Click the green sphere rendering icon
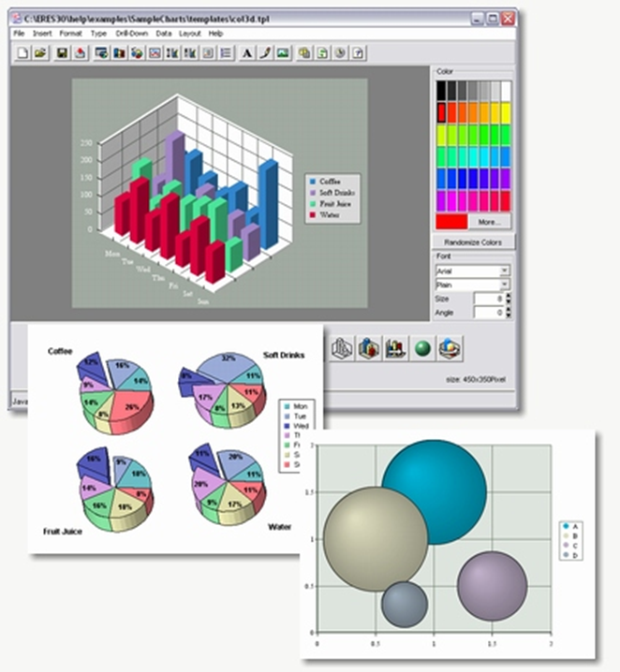The width and height of the screenshot is (620, 672). pos(423,348)
